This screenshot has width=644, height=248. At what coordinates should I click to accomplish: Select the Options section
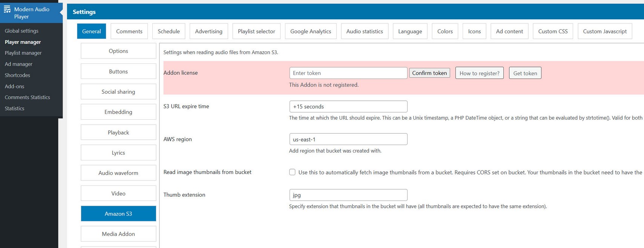point(118,51)
